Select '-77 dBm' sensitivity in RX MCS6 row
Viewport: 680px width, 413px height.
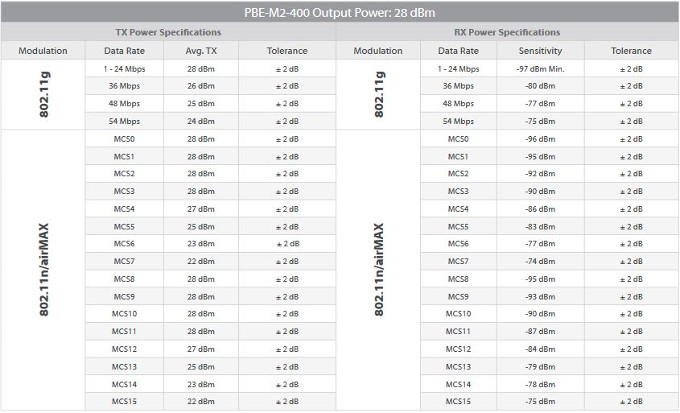pos(540,243)
